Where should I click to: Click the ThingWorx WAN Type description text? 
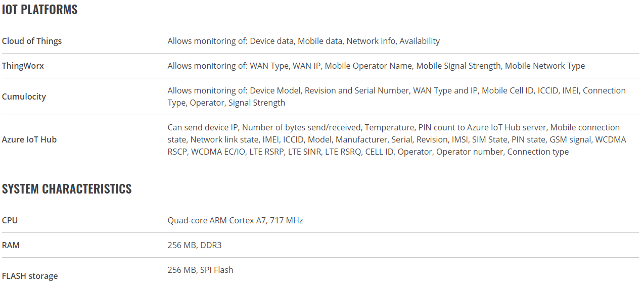(x=376, y=66)
